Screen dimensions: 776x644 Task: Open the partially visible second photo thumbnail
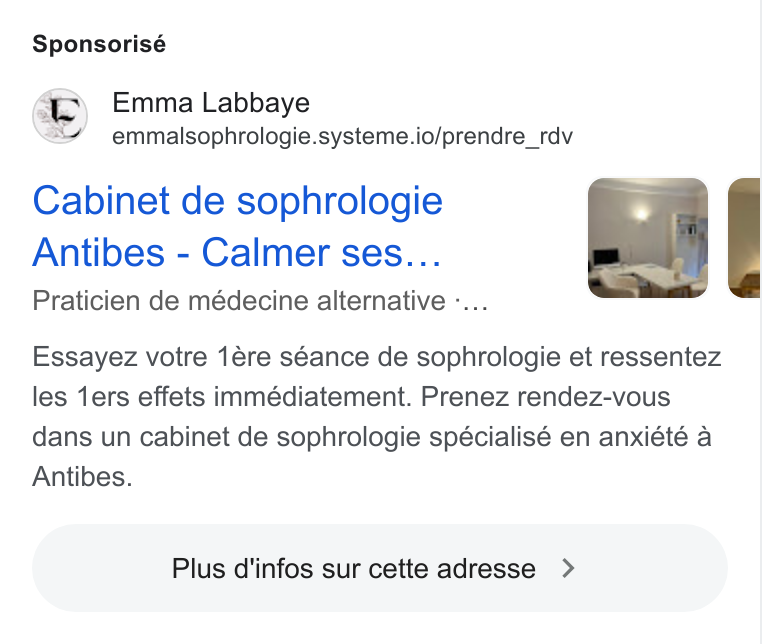tap(744, 238)
